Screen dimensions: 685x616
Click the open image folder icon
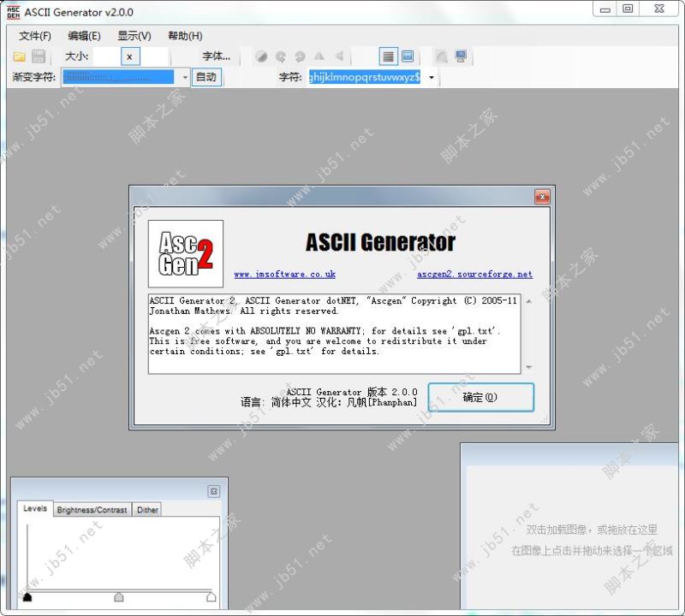pyautogui.click(x=19, y=56)
